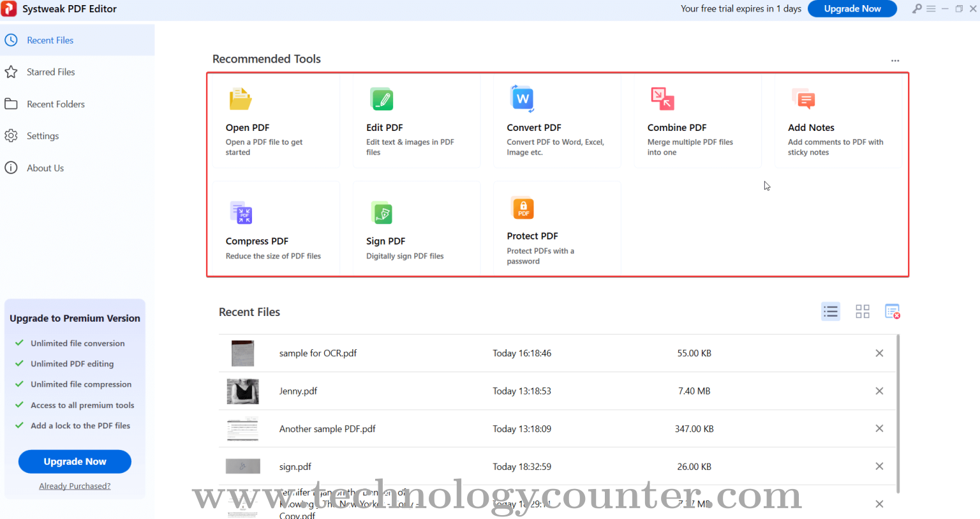Viewport: 980px width, 519px height.
Task: Remove Another sample PDF.pdf from recent list
Action: pyautogui.click(x=879, y=428)
